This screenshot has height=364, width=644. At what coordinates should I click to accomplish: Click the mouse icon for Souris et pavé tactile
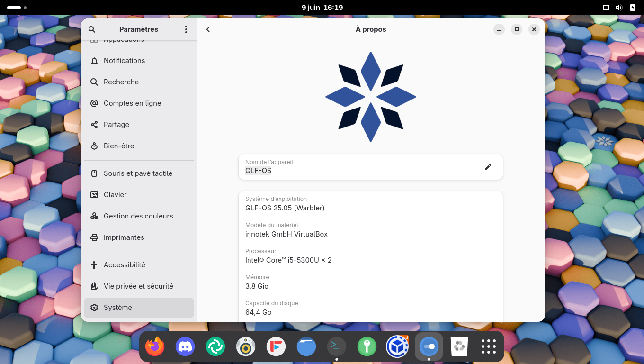pos(94,173)
